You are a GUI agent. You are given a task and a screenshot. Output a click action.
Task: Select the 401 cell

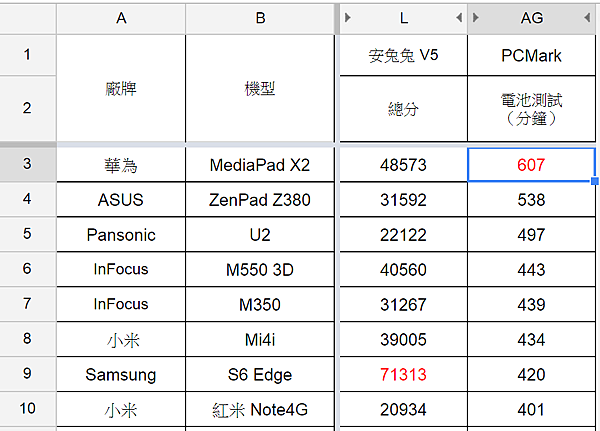[x=532, y=410]
